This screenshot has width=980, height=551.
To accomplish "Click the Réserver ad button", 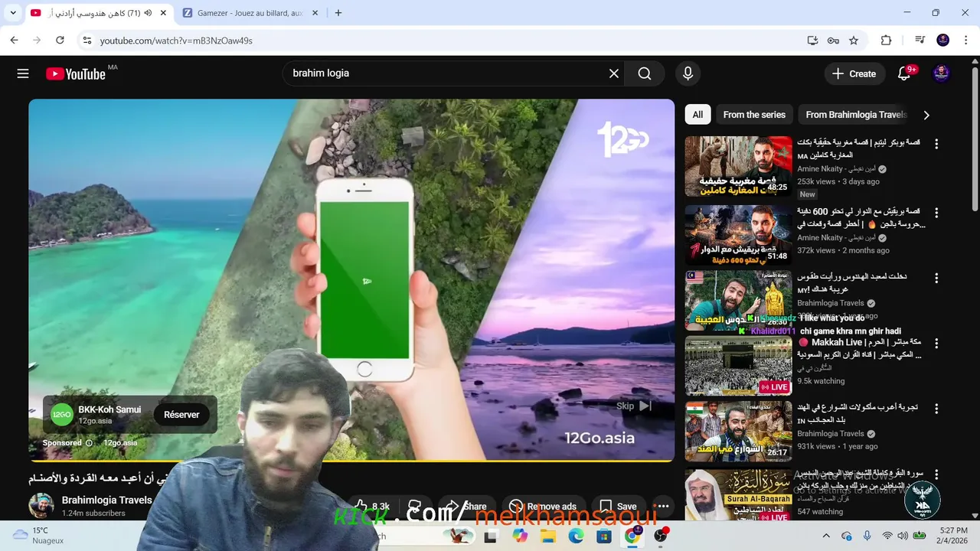I will tap(181, 415).
